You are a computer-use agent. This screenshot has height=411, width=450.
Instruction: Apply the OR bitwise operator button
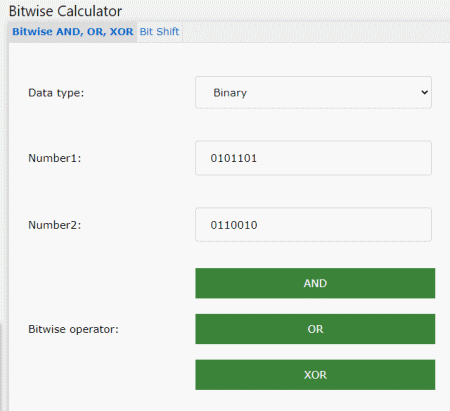click(x=315, y=329)
